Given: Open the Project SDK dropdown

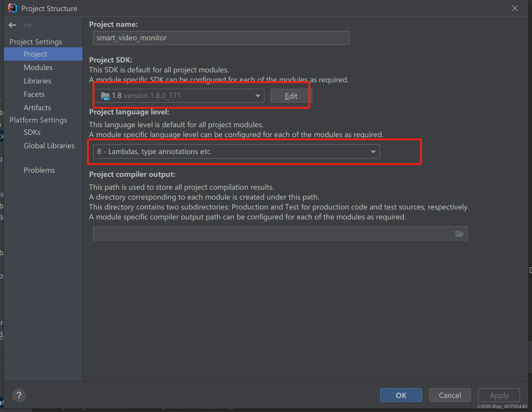Looking at the screenshot, I should pyautogui.click(x=178, y=95).
